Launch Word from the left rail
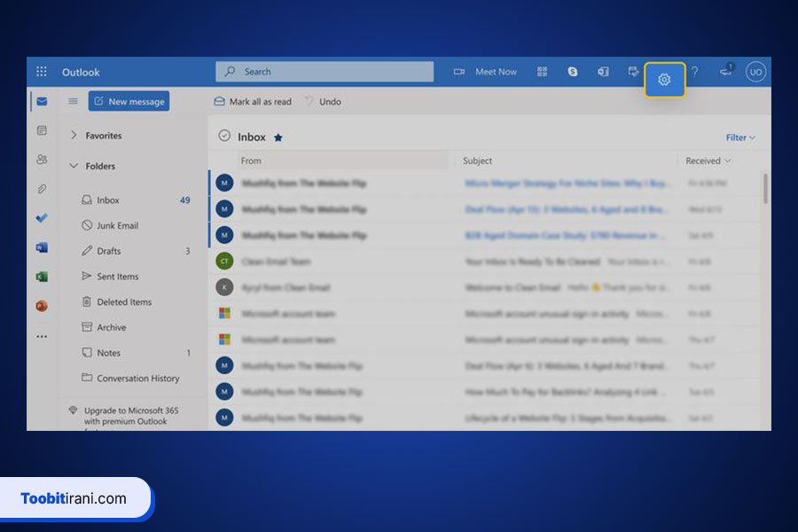 click(42, 247)
